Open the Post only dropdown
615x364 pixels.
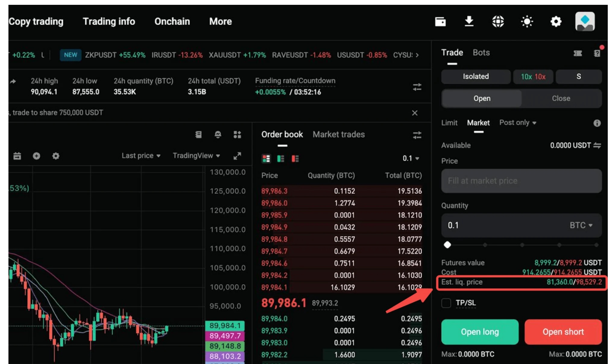click(518, 123)
